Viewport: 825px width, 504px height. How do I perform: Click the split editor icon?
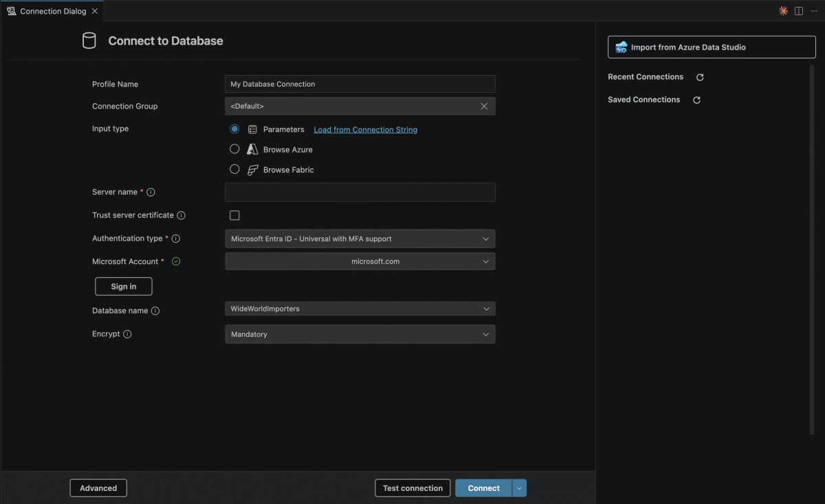click(x=799, y=11)
